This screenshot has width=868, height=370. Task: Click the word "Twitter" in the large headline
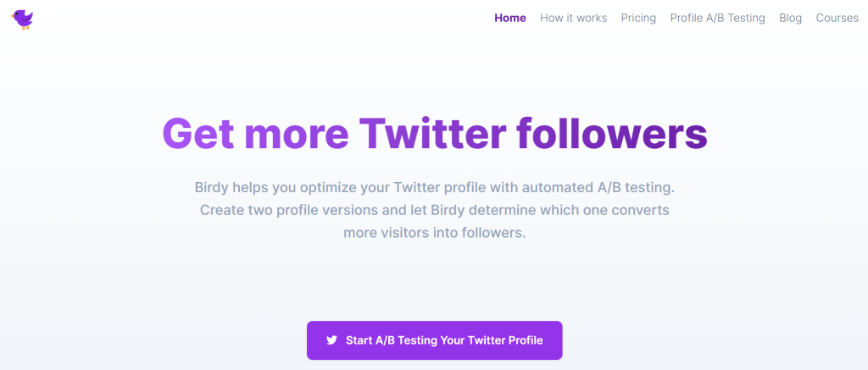432,134
